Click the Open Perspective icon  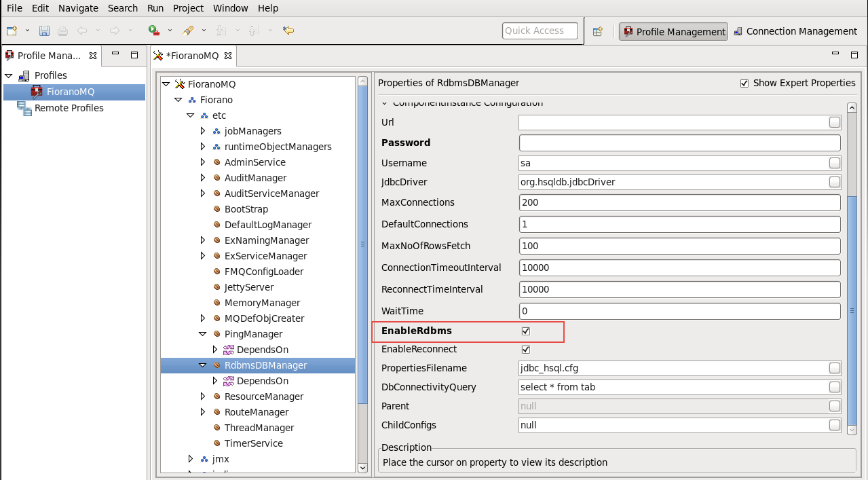[598, 31]
